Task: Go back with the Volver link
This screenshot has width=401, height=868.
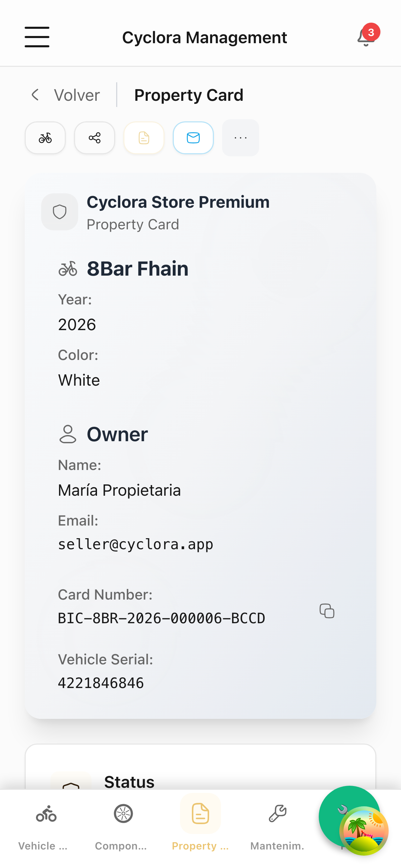Action: pos(77,95)
